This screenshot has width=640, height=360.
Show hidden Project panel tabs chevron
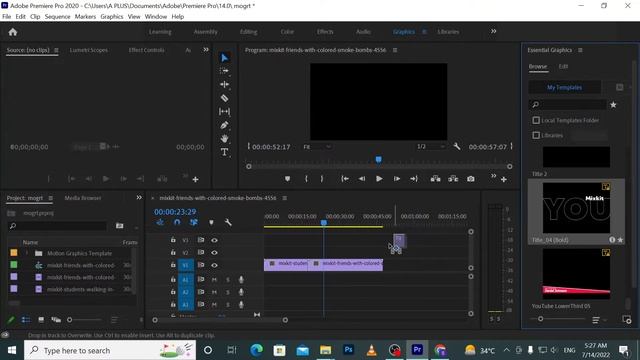[x=139, y=198]
